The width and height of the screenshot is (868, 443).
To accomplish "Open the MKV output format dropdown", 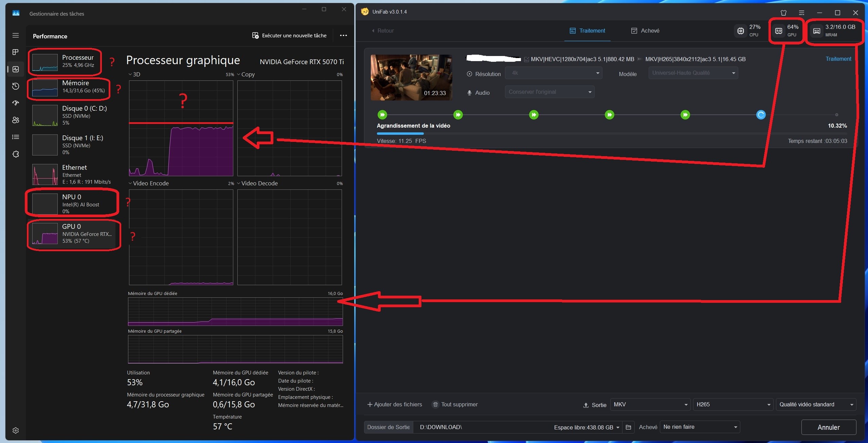I will coord(650,404).
